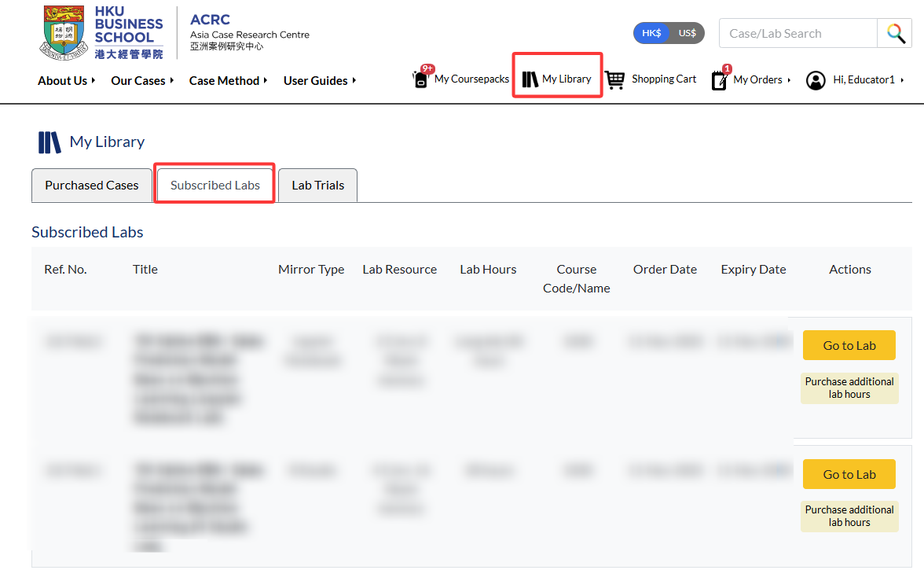Click the Lab Resource column header
The image size is (924, 570).
[399, 270]
